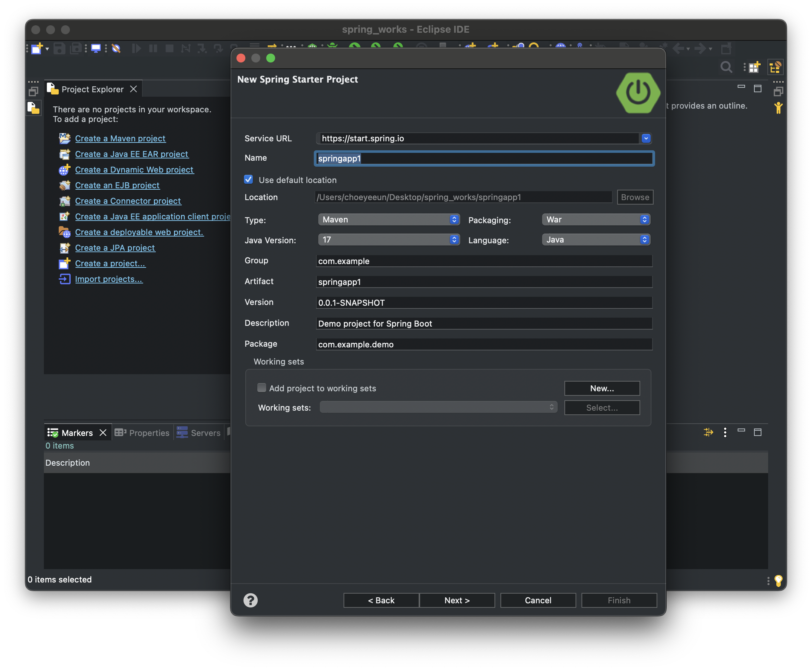
Task: Click the tip lightbulb icon in status bar
Action: pos(779,580)
